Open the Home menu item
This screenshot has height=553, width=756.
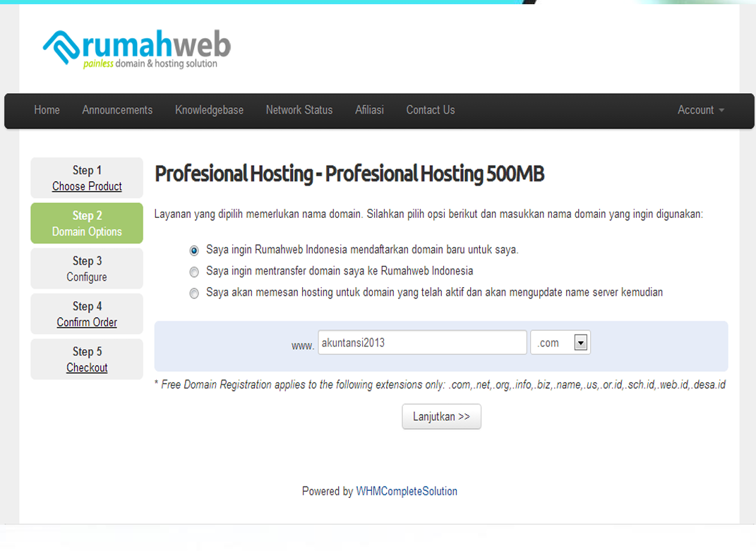[x=47, y=110]
